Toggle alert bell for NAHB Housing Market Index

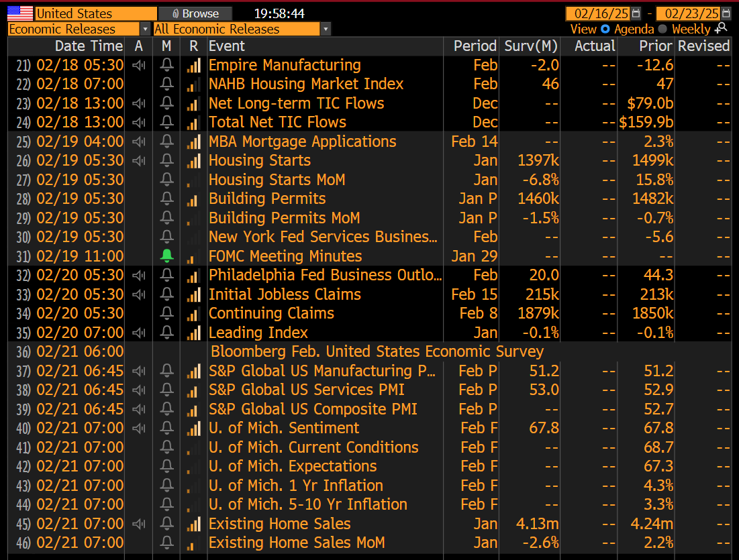[x=166, y=84]
